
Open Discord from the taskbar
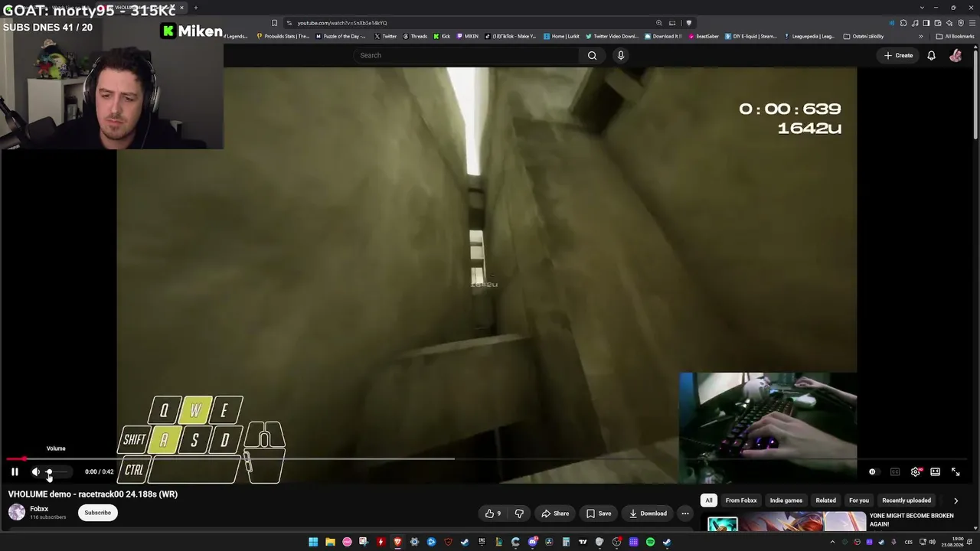(532, 542)
